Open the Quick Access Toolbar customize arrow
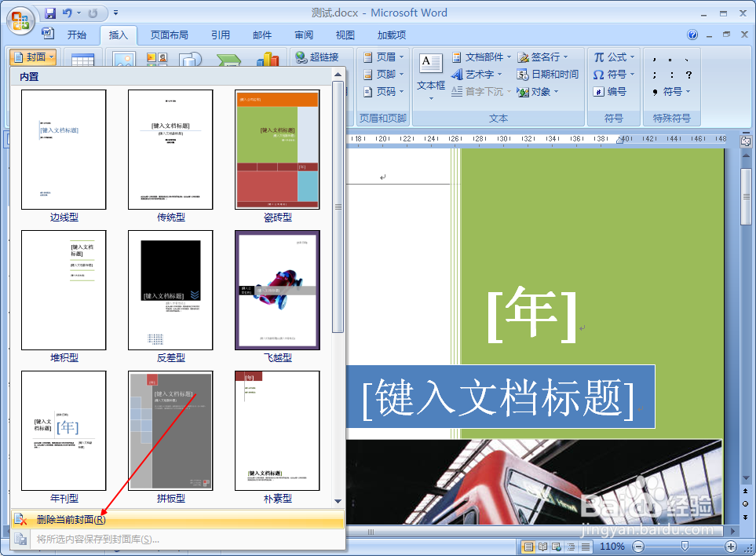The width and height of the screenshot is (756, 556). pyautogui.click(x=115, y=13)
